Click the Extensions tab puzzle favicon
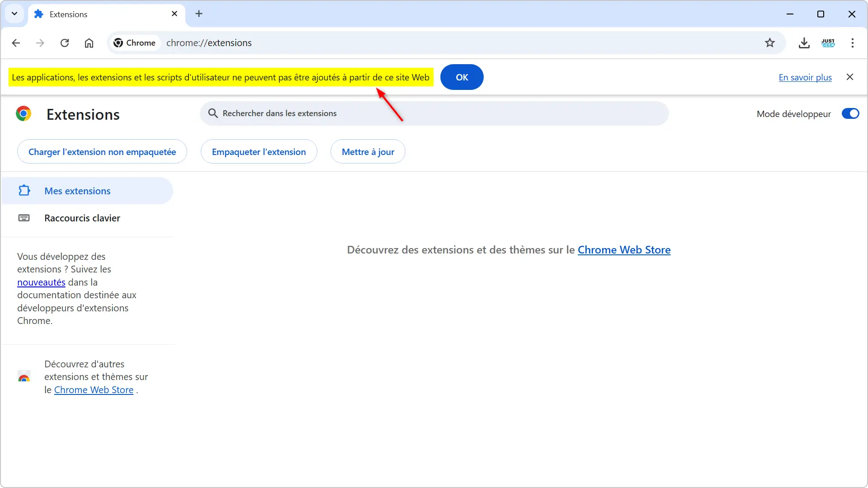 click(x=39, y=14)
